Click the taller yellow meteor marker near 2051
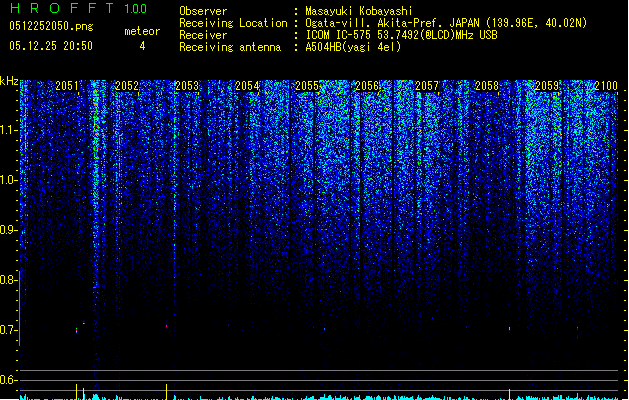The width and height of the screenshot is (629, 400). pyautogui.click(x=76, y=392)
